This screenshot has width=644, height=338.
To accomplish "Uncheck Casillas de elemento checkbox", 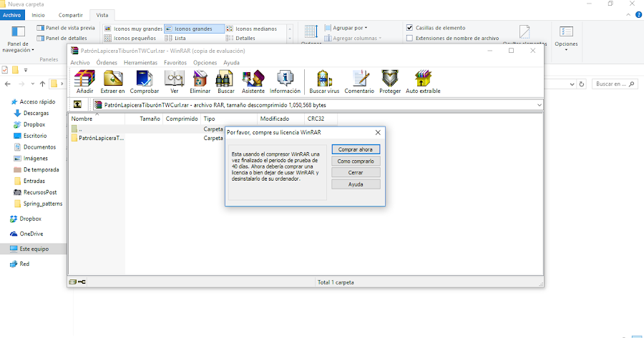I will click(409, 27).
